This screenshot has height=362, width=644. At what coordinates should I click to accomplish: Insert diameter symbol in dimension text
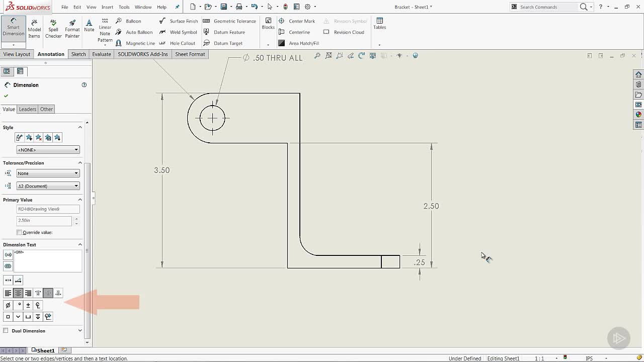pyautogui.click(x=8, y=305)
